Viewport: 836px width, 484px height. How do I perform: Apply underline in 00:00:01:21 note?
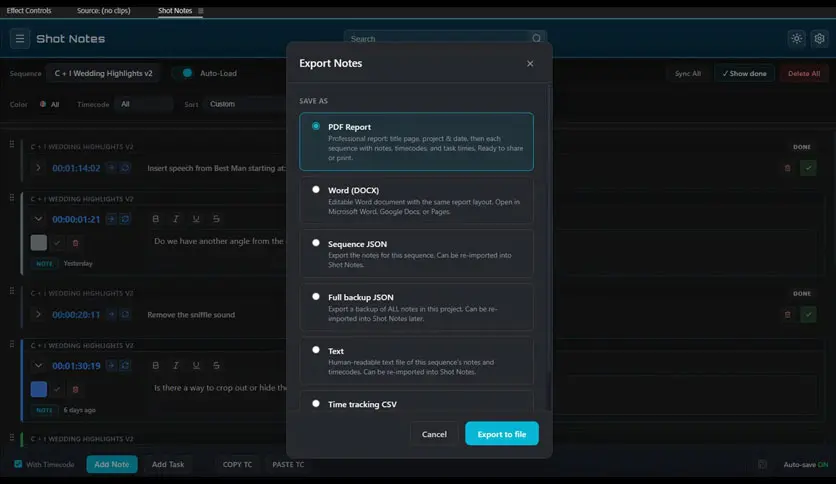(196, 219)
